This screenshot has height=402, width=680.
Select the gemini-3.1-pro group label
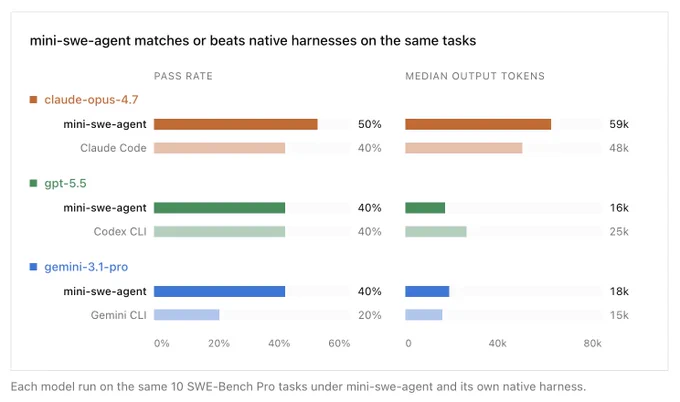coord(86,267)
